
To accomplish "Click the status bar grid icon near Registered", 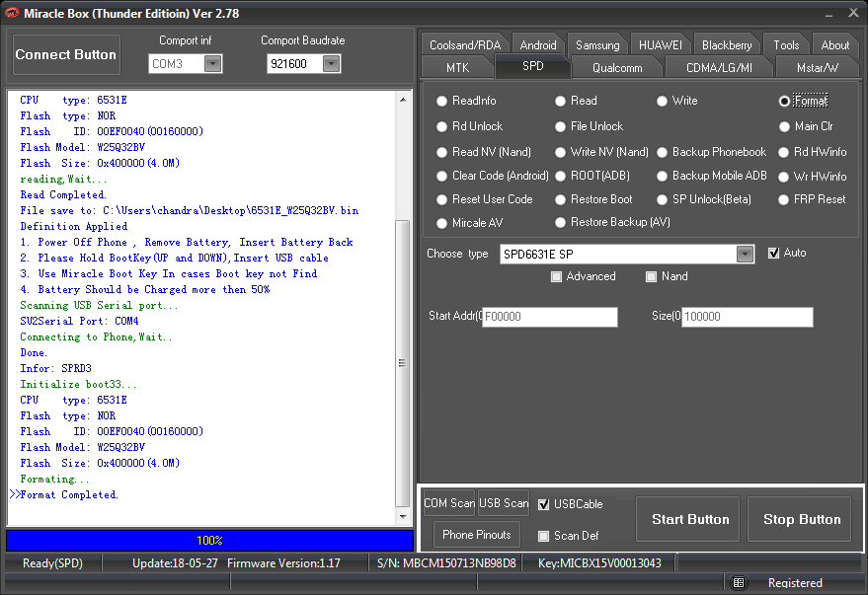I will click(x=738, y=582).
